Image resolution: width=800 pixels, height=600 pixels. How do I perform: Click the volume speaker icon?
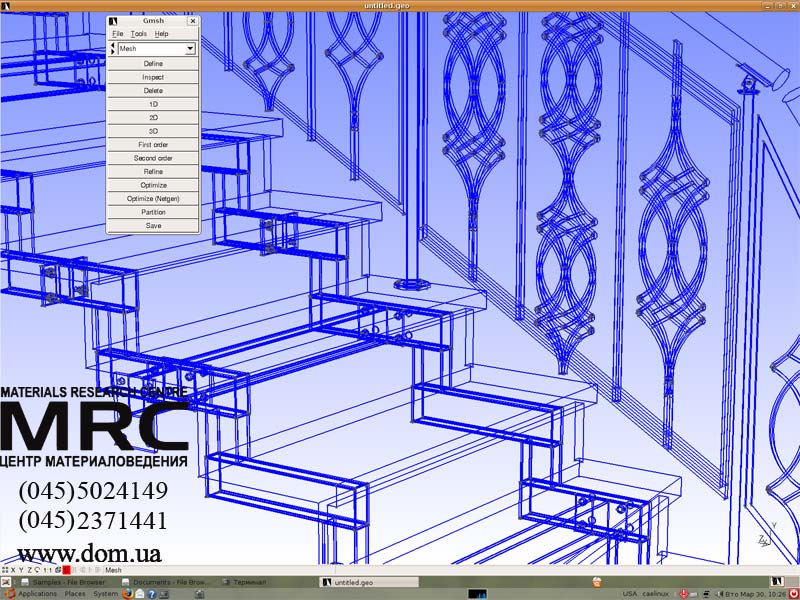[x=719, y=594]
